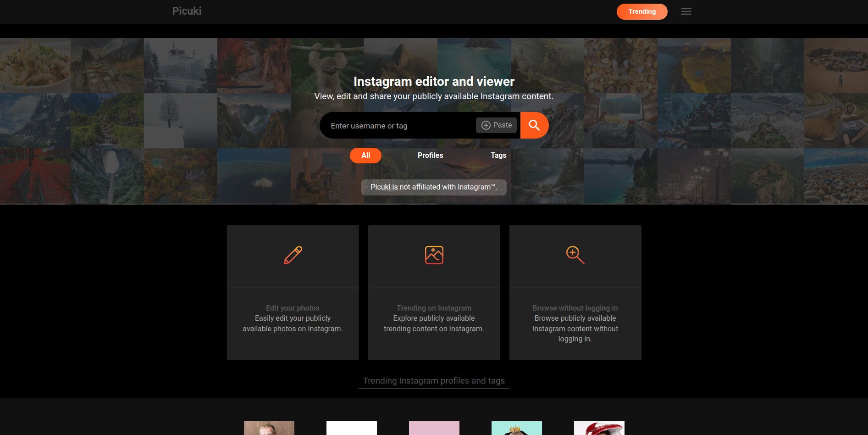Open the white trending profile thumbnail

(352, 428)
